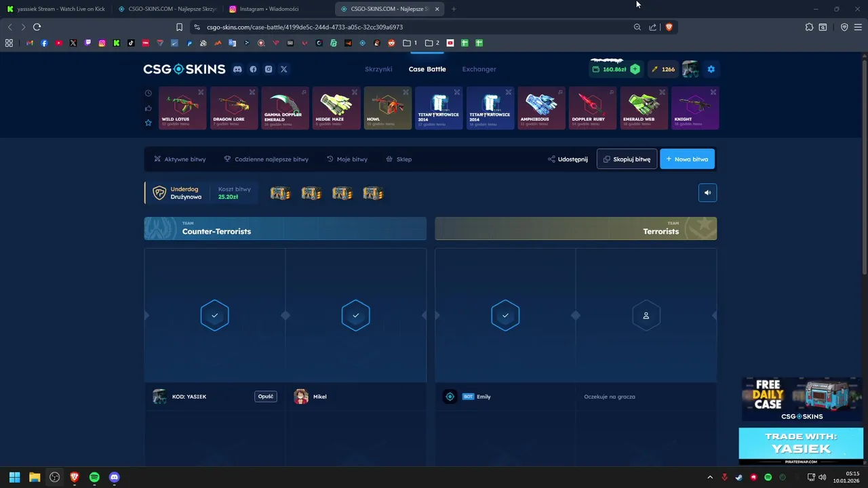Start a Nowa bitwa
This screenshot has height=488, width=868.
pos(687,159)
